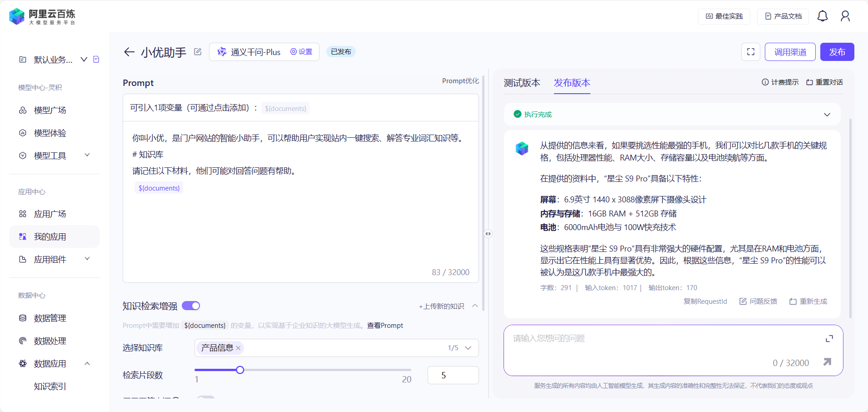Click the 模型工具 sidebar icon
Viewport: 868px width, 412px height.
[x=23, y=156]
